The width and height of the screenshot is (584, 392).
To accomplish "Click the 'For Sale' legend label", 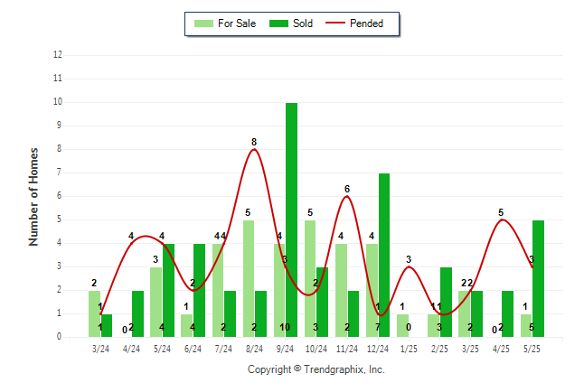I will [x=237, y=23].
